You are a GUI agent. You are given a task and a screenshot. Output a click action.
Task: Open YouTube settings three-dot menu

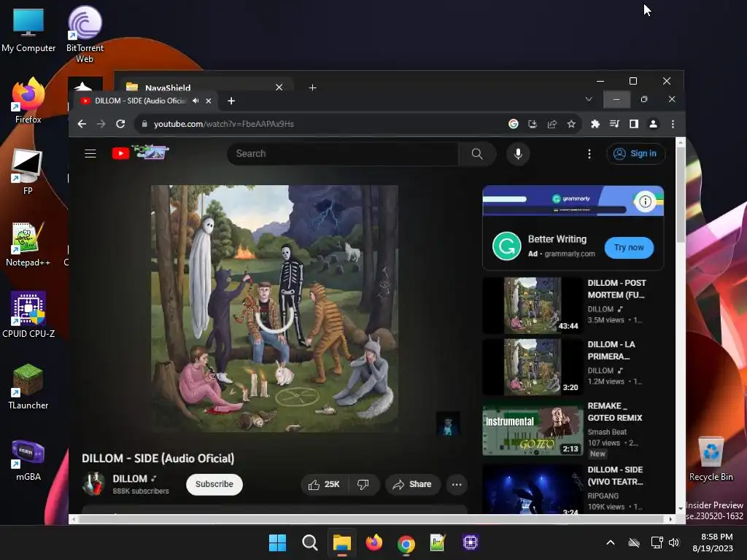pos(589,154)
